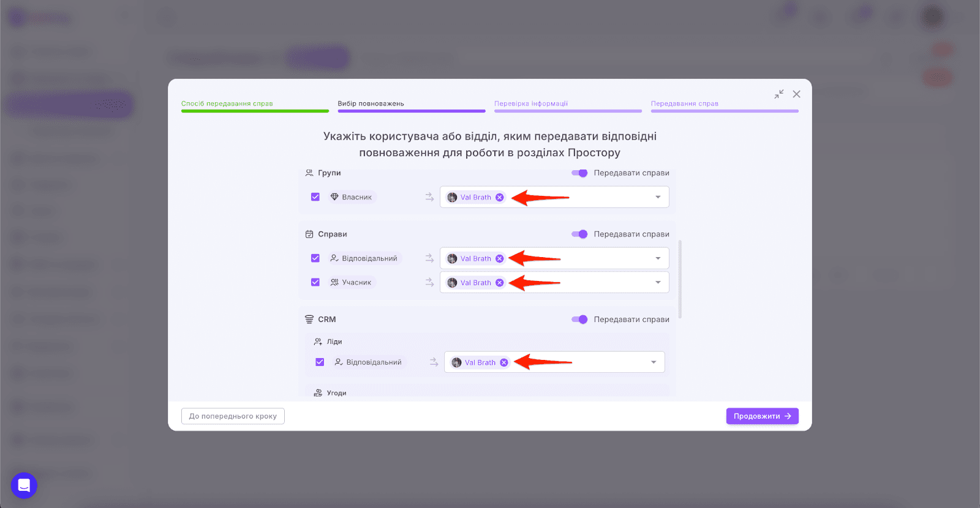Remove Val Brath from the Власник field
Image resolution: width=980 pixels, height=508 pixels.
tap(500, 197)
